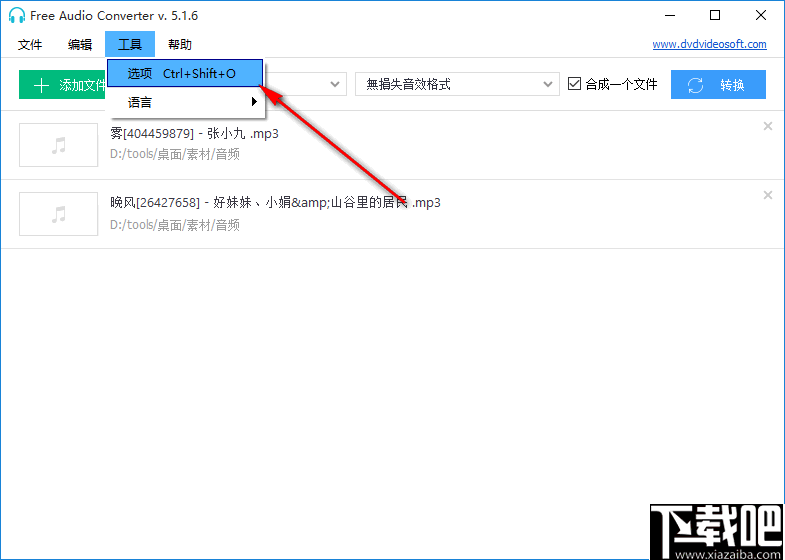Viewport: 785px width, 560px height.
Task: Click the plus icon on 添加文件
Action: coord(41,86)
